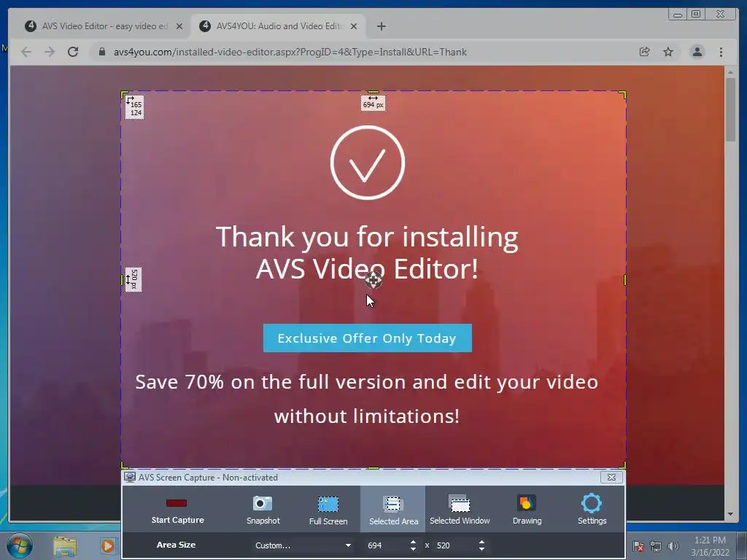Click the Exclusive Offer Only Today button
Viewport: 747px width, 560px height.
[368, 338]
